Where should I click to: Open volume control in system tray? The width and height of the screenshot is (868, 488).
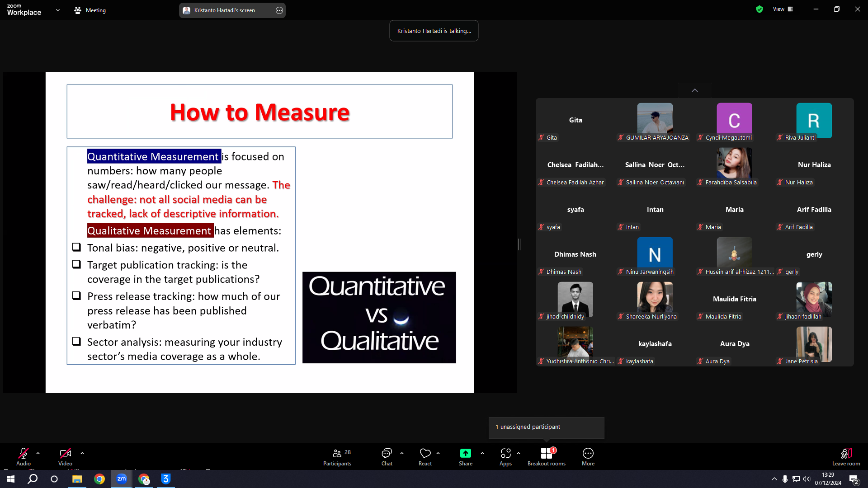807,479
